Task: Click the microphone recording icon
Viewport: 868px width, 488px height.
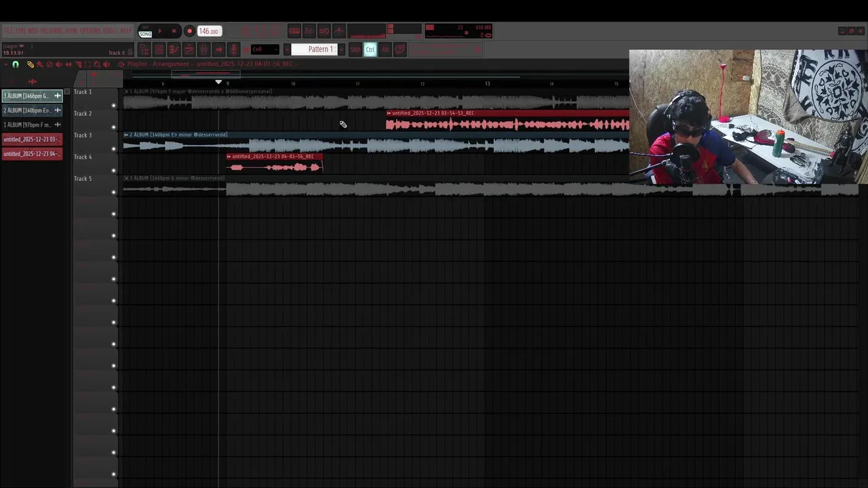Action: coord(234,49)
